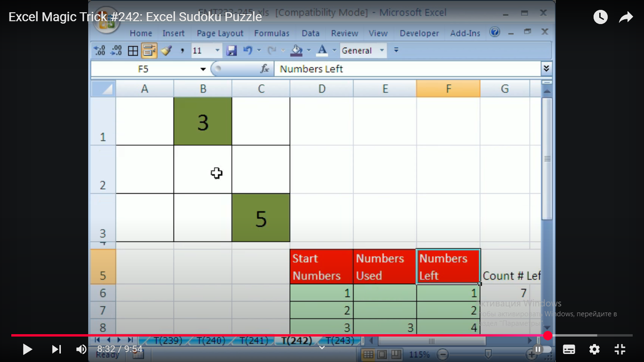
Task: Select the Start Numbers header cell
Action: coord(321,267)
